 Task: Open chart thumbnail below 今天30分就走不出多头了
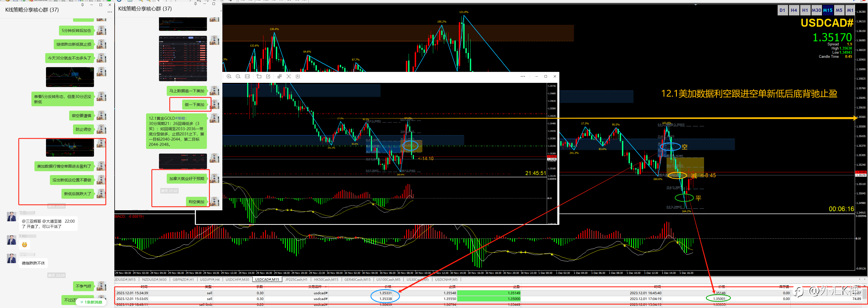[70, 77]
